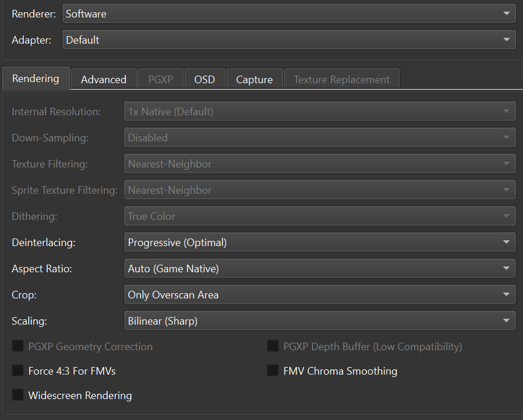Open the Aspect Ratio dropdown

click(x=320, y=268)
